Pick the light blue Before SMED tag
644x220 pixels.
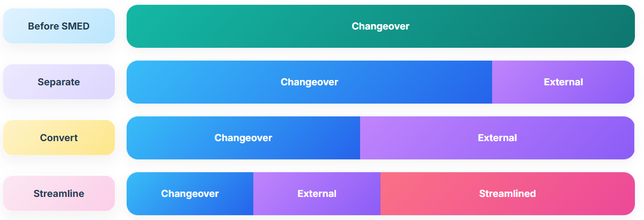[59, 26]
